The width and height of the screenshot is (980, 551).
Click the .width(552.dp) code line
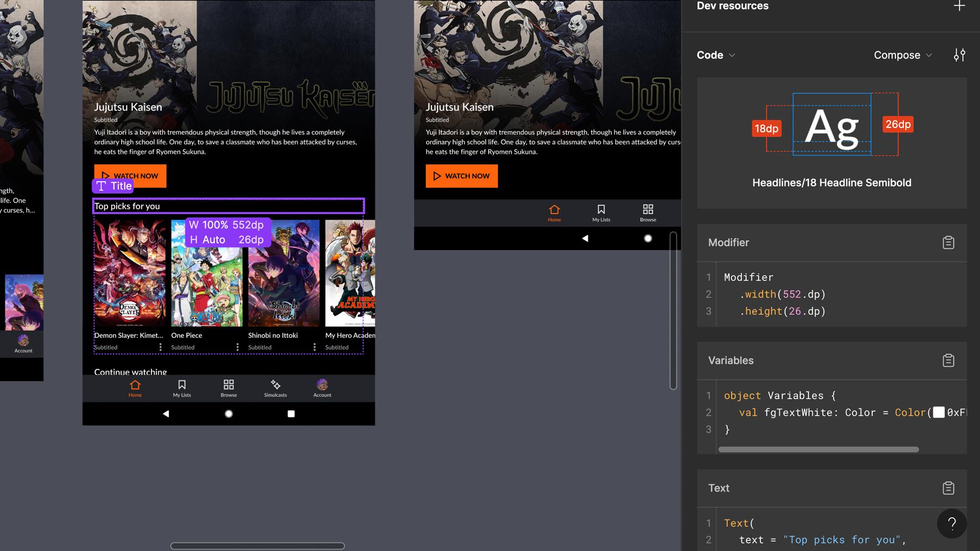782,294
